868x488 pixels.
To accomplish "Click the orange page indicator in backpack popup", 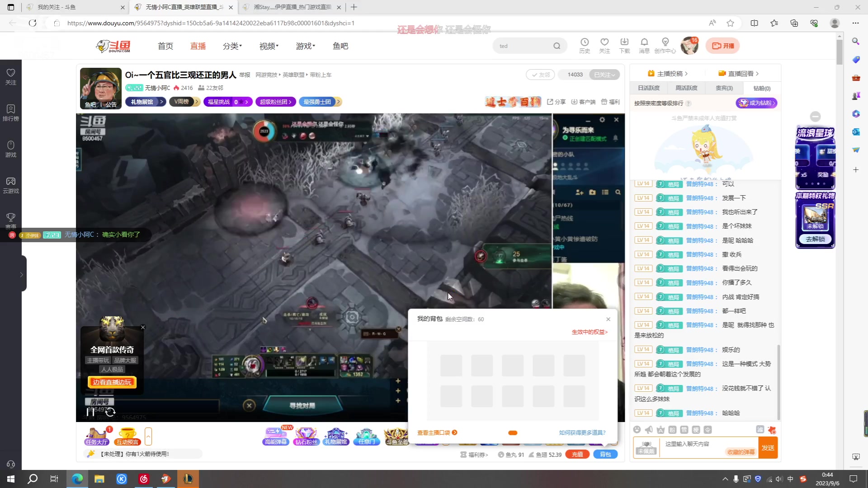I will [x=513, y=433].
